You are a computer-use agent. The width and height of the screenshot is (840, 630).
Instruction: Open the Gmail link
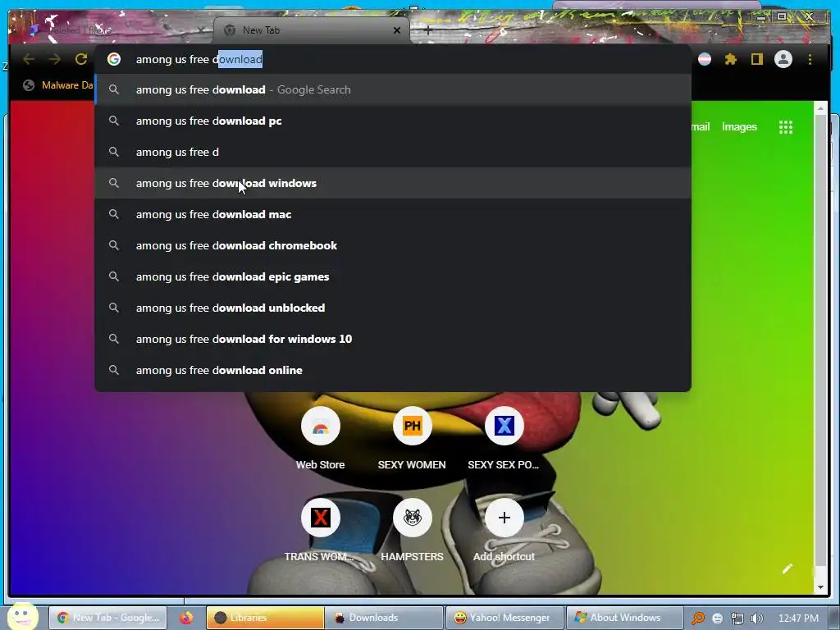point(701,127)
